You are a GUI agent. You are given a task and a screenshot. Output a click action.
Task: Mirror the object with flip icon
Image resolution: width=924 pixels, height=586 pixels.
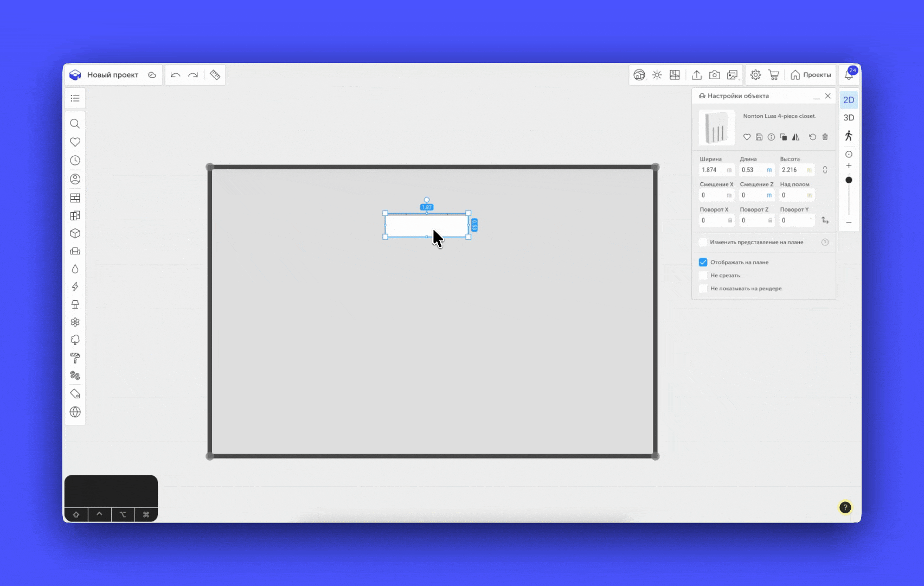[x=795, y=137]
